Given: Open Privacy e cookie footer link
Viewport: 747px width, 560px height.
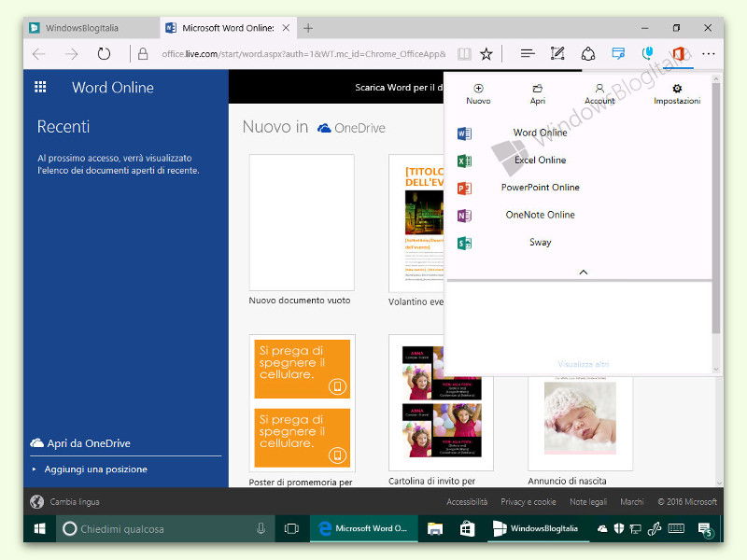Looking at the screenshot, I should coord(529,501).
